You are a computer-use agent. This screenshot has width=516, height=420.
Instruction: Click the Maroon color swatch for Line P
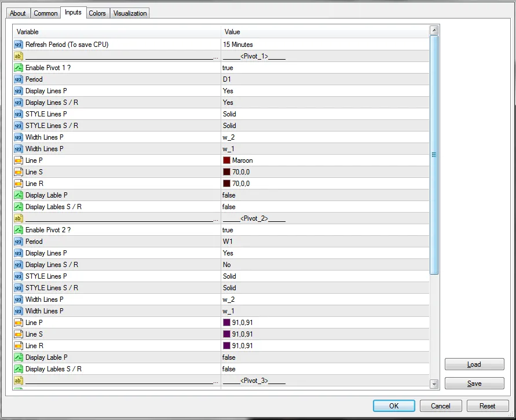(226, 160)
